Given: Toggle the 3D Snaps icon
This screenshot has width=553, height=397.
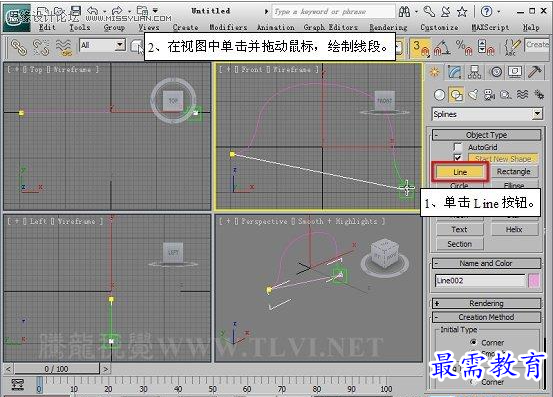Looking at the screenshot, I should pyautogui.click(x=421, y=48).
